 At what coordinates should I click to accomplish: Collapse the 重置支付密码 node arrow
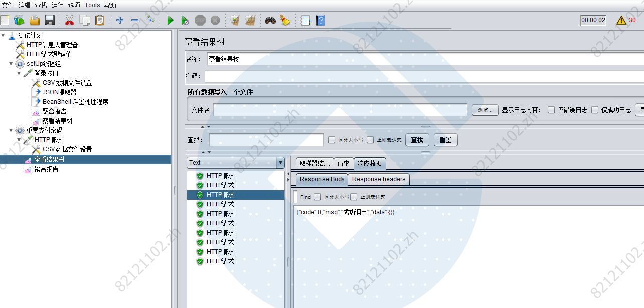point(11,130)
